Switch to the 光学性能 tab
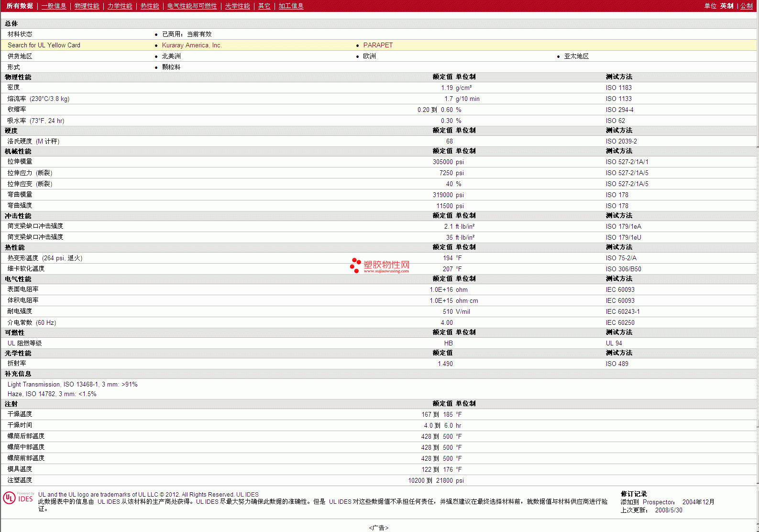 pos(238,6)
